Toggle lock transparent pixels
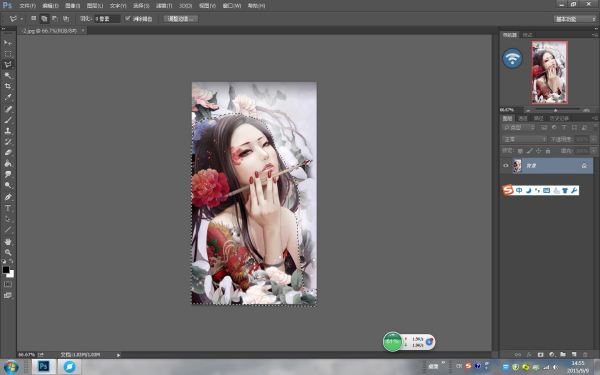The image size is (600, 375). (x=520, y=151)
